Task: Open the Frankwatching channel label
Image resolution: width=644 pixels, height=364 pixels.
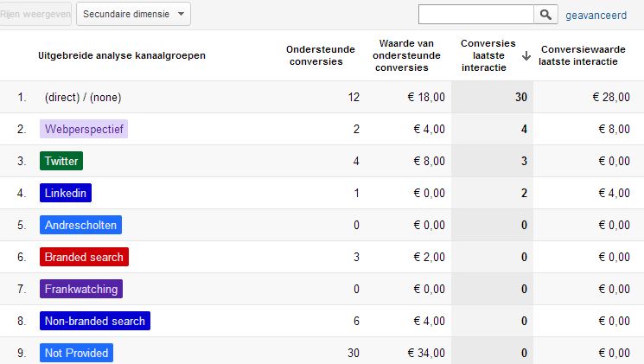Action: [x=81, y=289]
